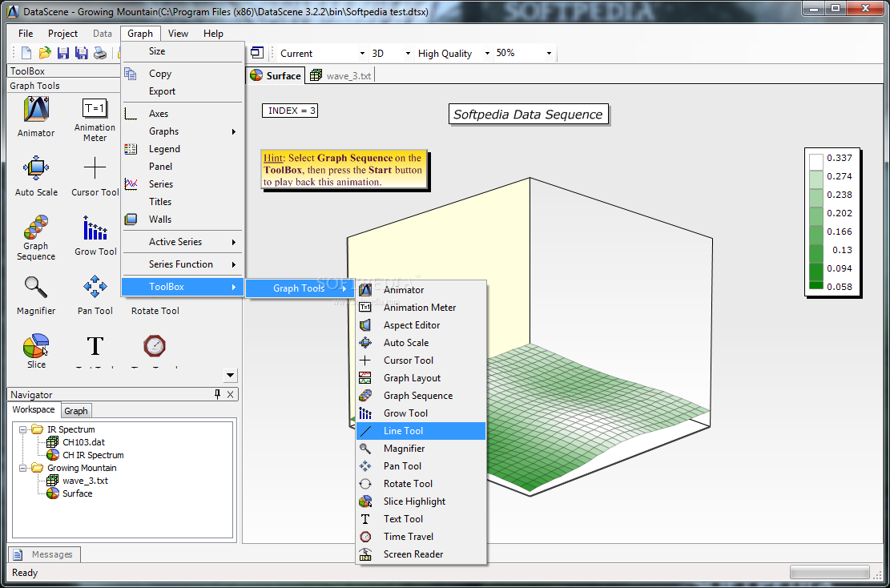Click Walls in the Graph menu
This screenshot has width=890, height=588.
tap(183, 219)
